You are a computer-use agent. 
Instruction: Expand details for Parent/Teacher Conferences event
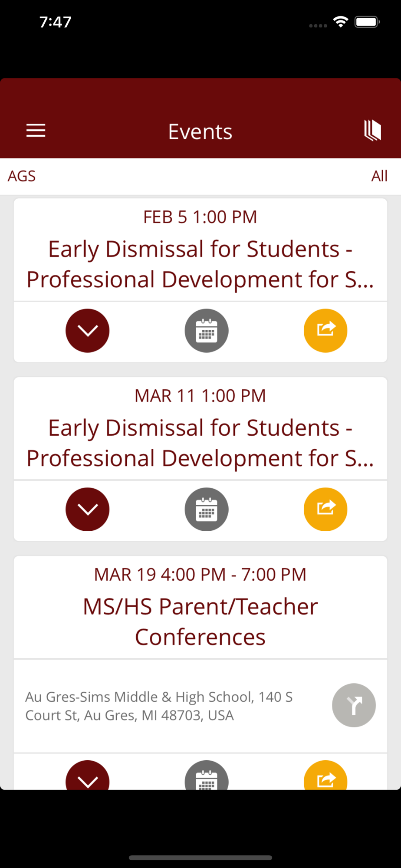tap(88, 775)
